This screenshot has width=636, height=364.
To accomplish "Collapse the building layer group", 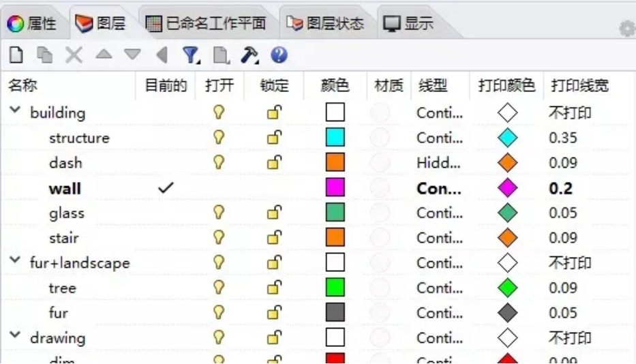I will (x=16, y=112).
